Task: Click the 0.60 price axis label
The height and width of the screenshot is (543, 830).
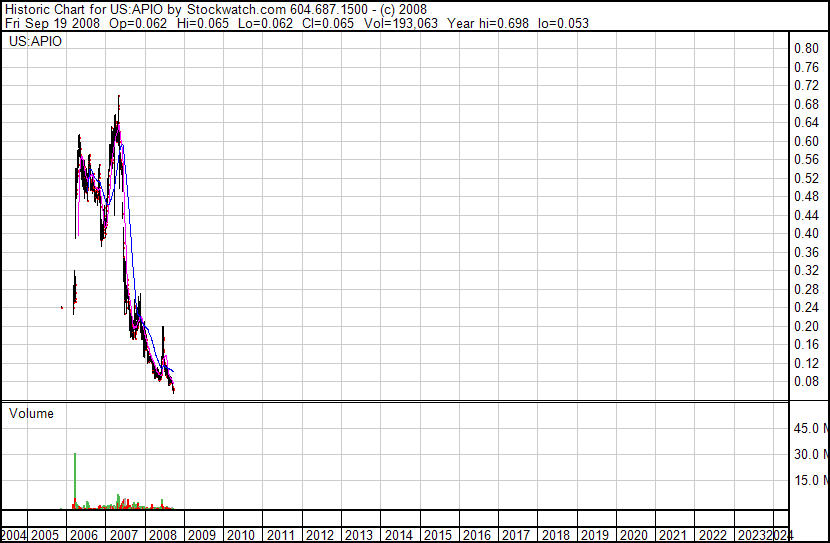Action: (x=806, y=141)
